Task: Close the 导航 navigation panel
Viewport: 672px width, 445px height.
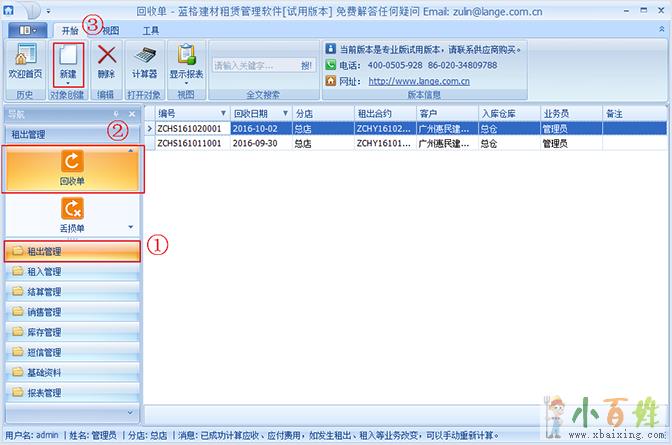Action: (131, 114)
